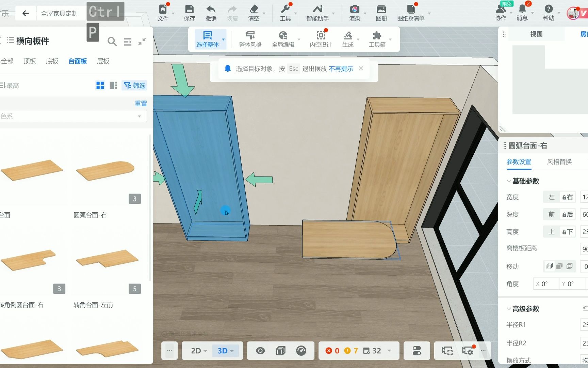
Task: Click the 保存 save icon
Action: pos(189,13)
